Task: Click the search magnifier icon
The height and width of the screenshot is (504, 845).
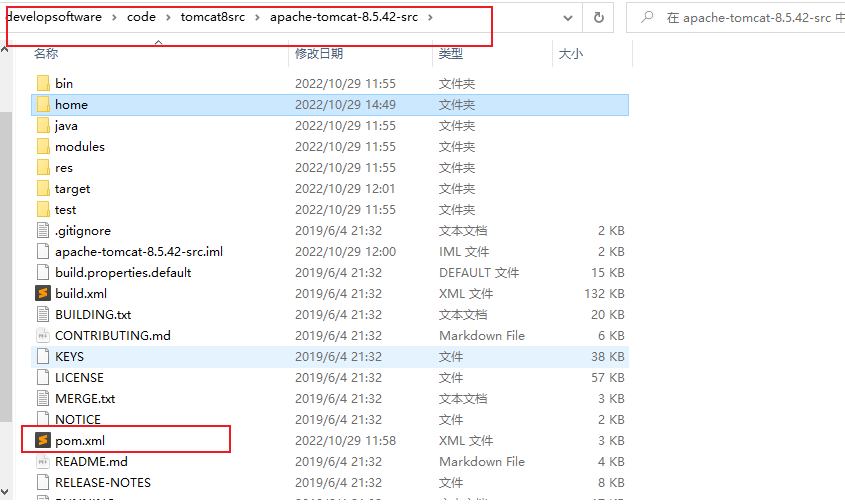Action: pyautogui.click(x=647, y=17)
